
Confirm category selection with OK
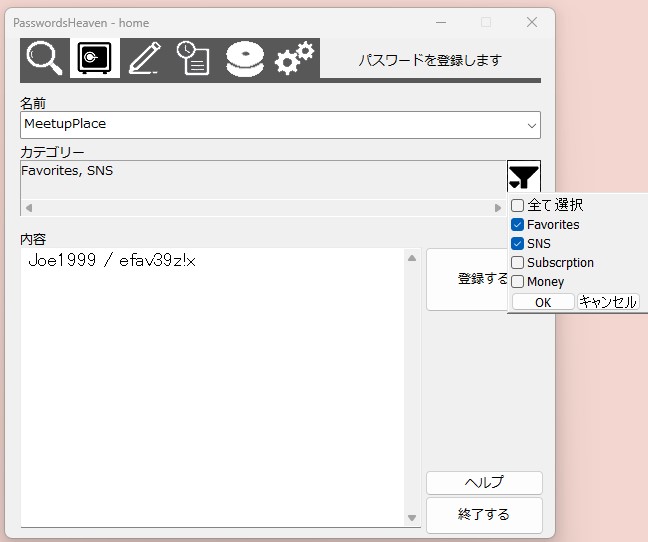[x=543, y=302]
